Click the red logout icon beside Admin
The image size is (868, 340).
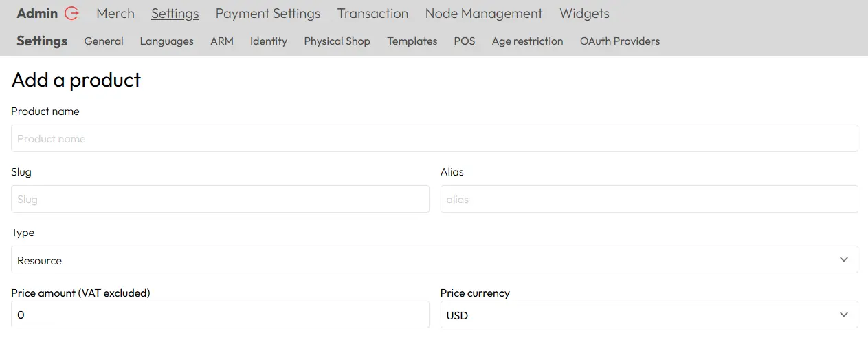[x=71, y=13]
